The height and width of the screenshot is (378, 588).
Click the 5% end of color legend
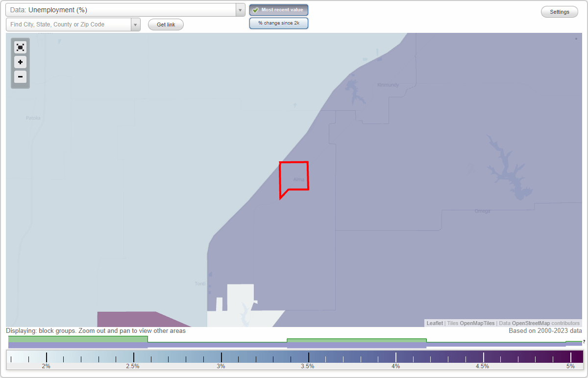click(571, 366)
